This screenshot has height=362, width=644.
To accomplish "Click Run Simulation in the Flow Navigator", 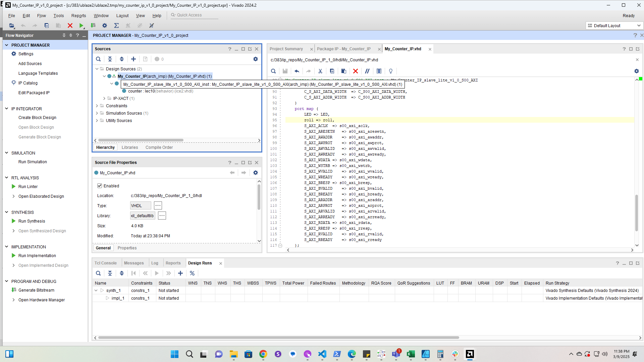I will [x=32, y=162].
